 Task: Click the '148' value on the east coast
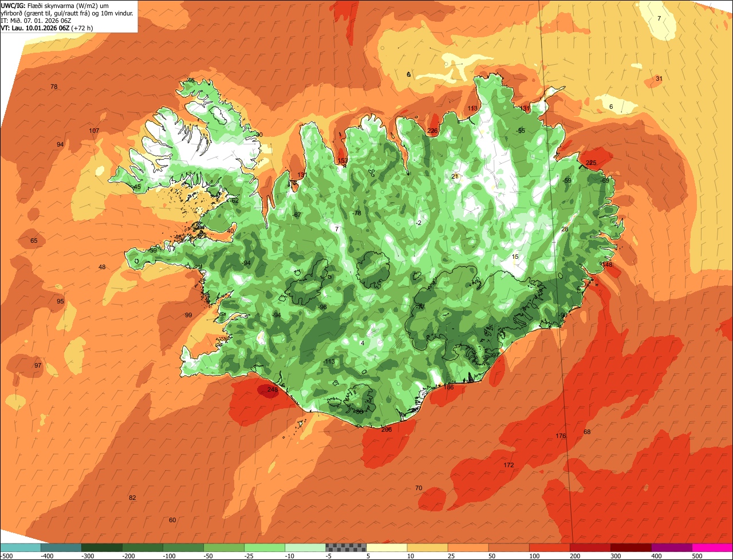[x=607, y=265]
